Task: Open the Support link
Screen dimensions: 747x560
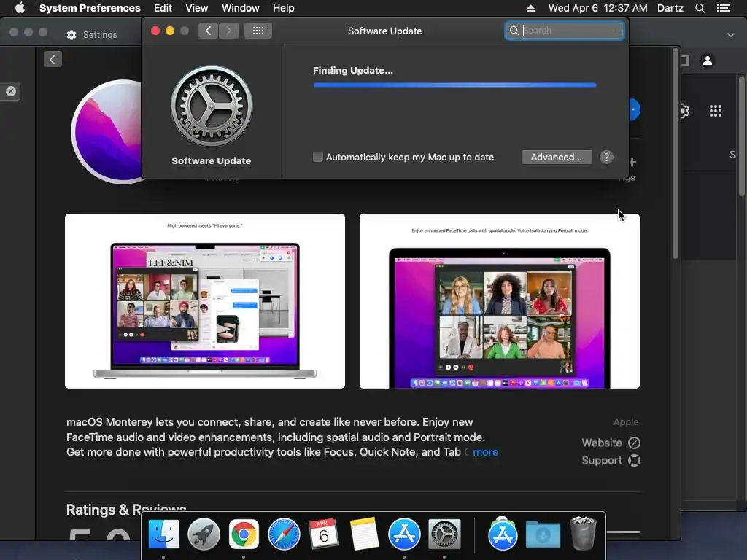Action: click(611, 461)
